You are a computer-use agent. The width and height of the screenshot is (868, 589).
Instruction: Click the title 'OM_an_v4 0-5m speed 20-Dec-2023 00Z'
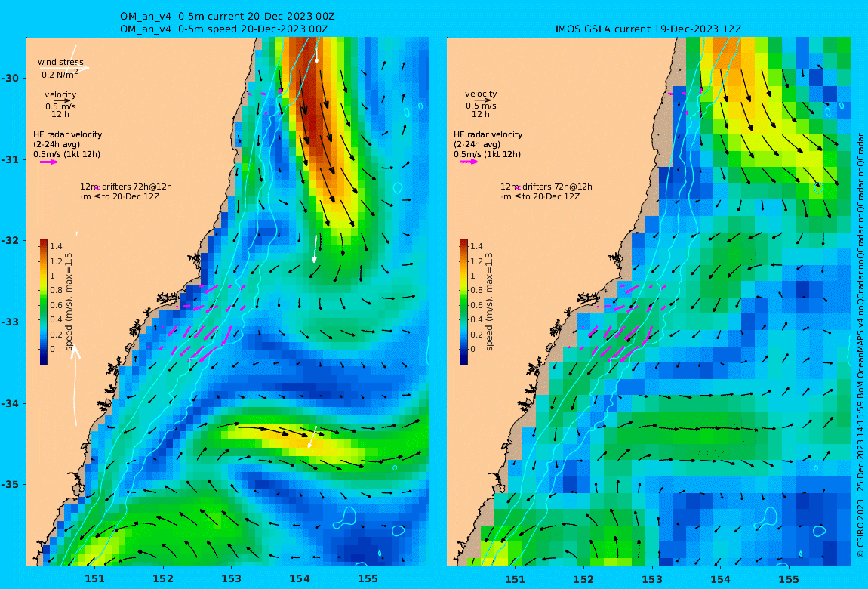coord(223,29)
